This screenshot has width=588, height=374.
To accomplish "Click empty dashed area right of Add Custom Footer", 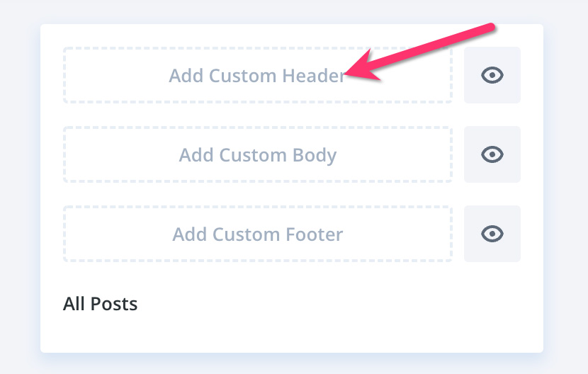I will coord(397,234).
